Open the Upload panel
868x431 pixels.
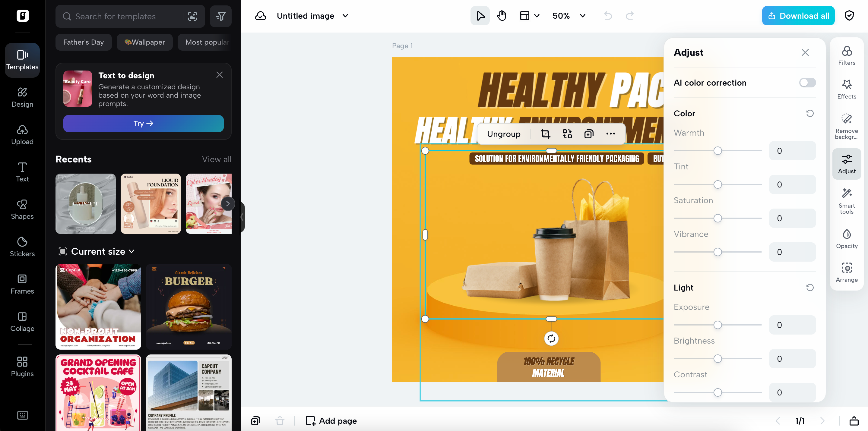22,135
